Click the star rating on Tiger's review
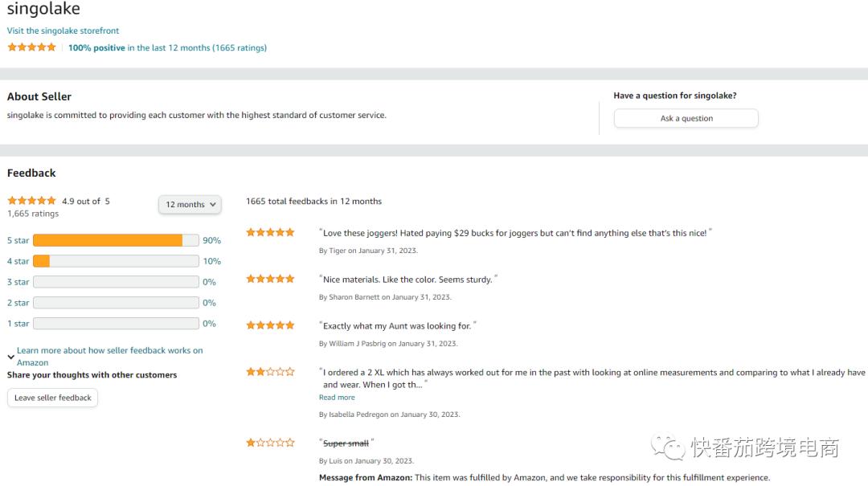The width and height of the screenshot is (868, 486). (x=270, y=233)
